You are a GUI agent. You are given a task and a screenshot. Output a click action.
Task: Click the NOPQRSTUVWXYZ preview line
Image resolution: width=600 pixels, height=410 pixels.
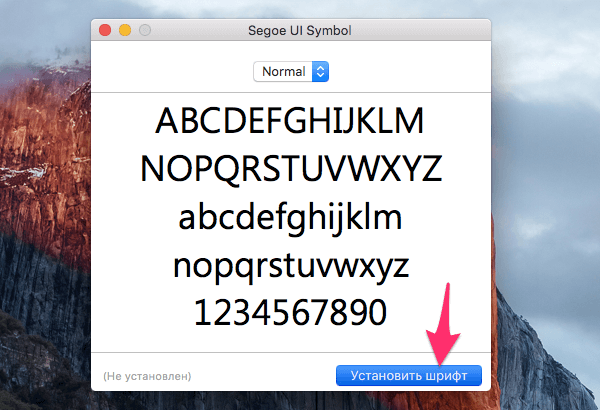coord(291,169)
